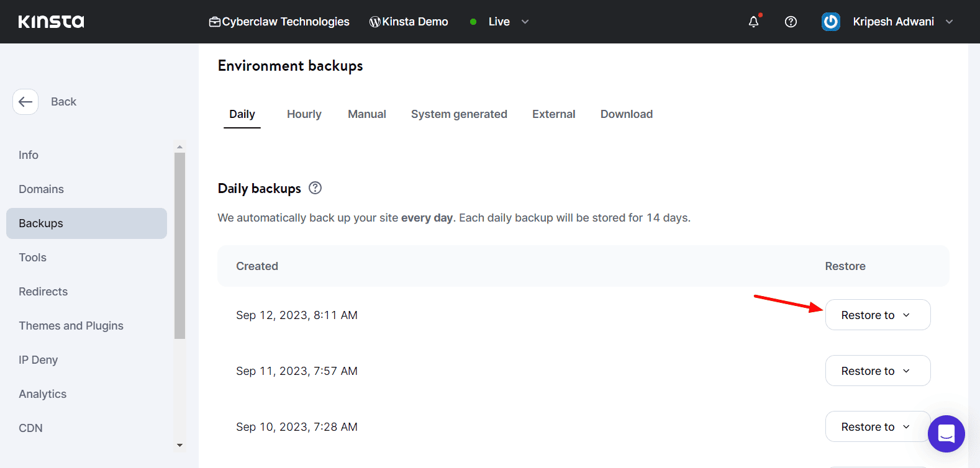This screenshot has width=980, height=468.
Task: Switch to the Hourly backups tab
Action: pyautogui.click(x=304, y=114)
